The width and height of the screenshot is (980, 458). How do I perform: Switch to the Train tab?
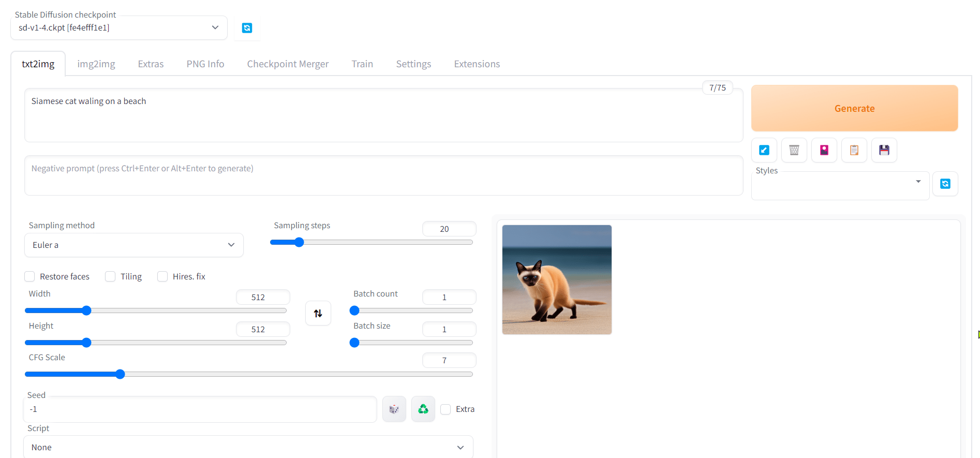[362, 64]
